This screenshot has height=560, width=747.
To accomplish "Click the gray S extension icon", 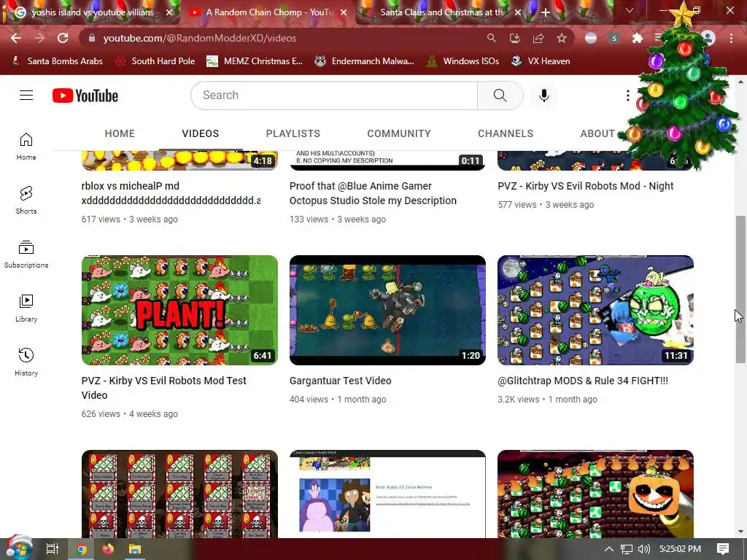I will (614, 38).
